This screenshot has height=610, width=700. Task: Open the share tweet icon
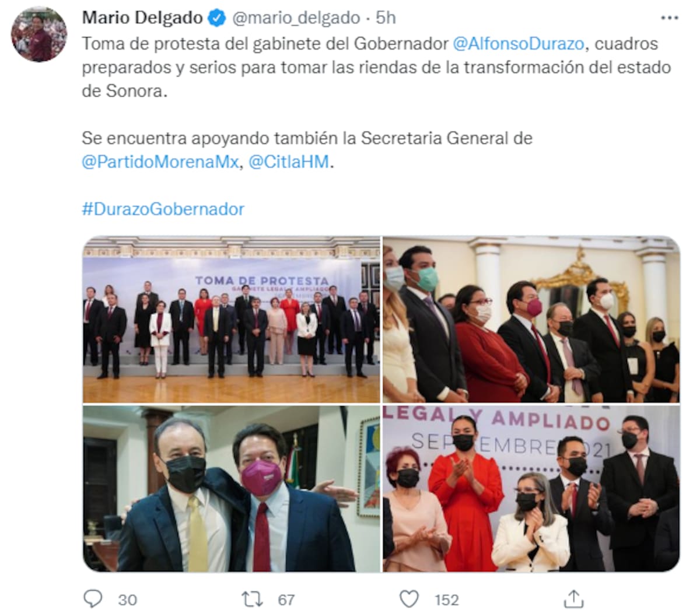point(574,598)
